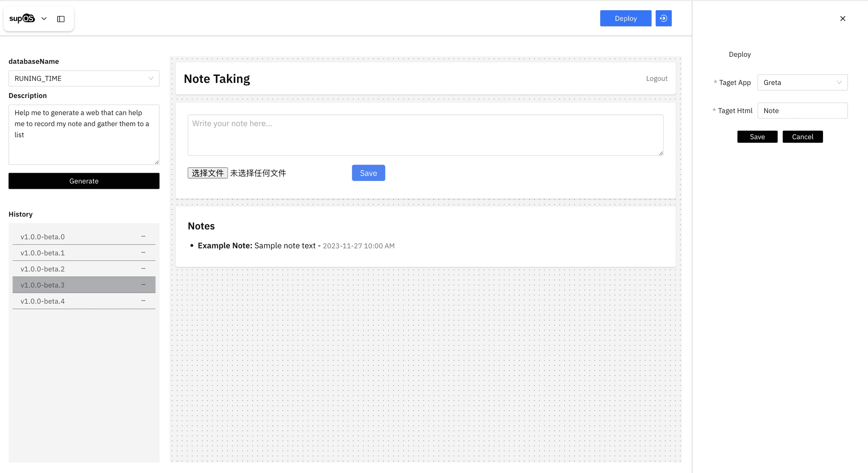Click the blue Save button under note
Viewport: 868px width, 473px height.
[368, 173]
